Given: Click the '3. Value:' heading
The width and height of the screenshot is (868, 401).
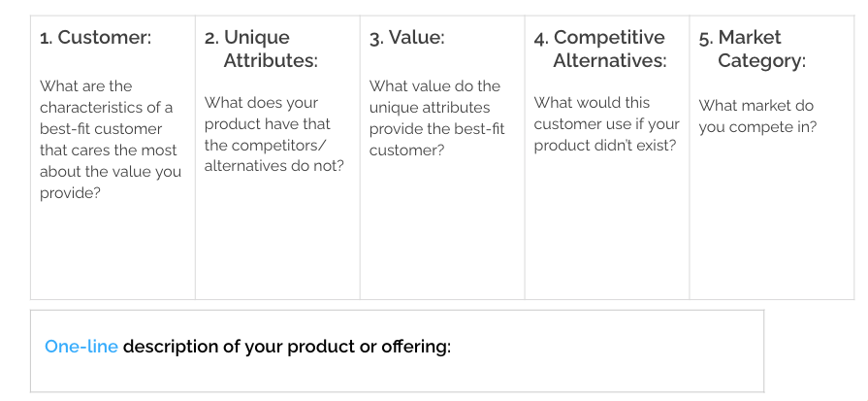Looking at the screenshot, I should click(x=406, y=38).
